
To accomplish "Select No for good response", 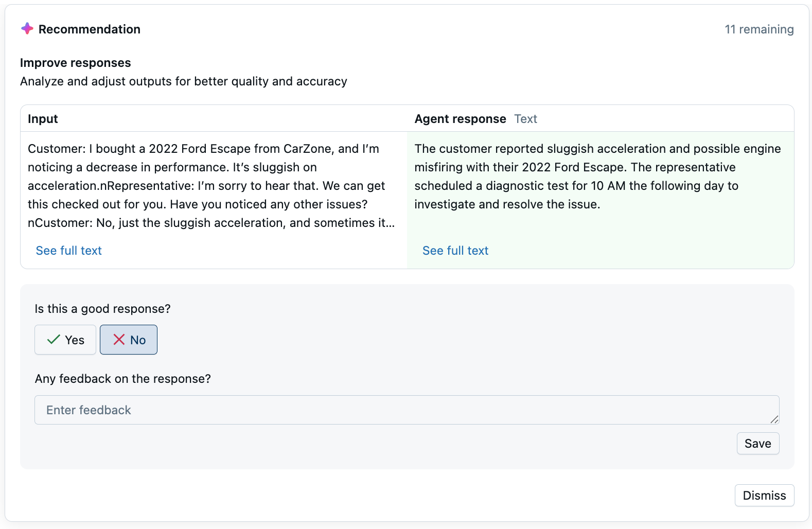I will tap(129, 340).
